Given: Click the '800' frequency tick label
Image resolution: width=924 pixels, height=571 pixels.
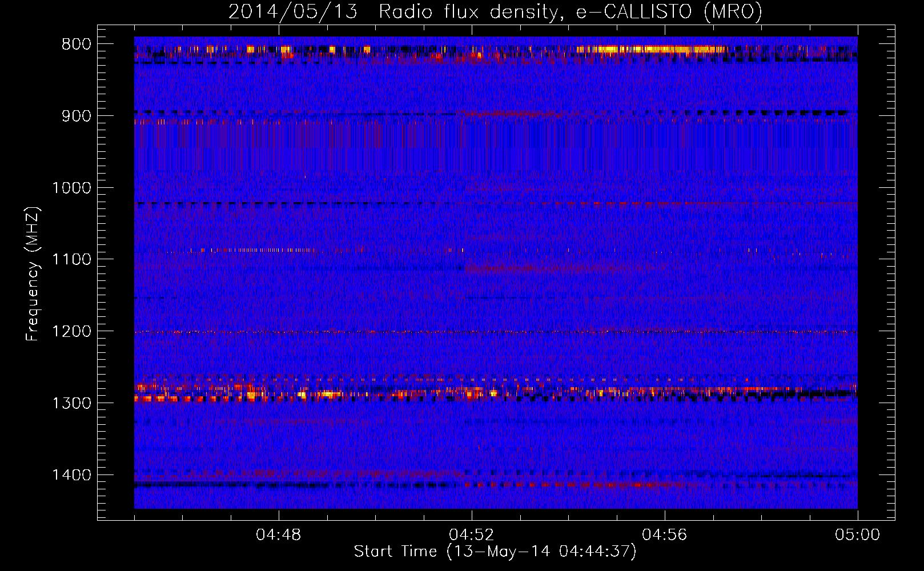Looking at the screenshot, I should coord(76,45).
